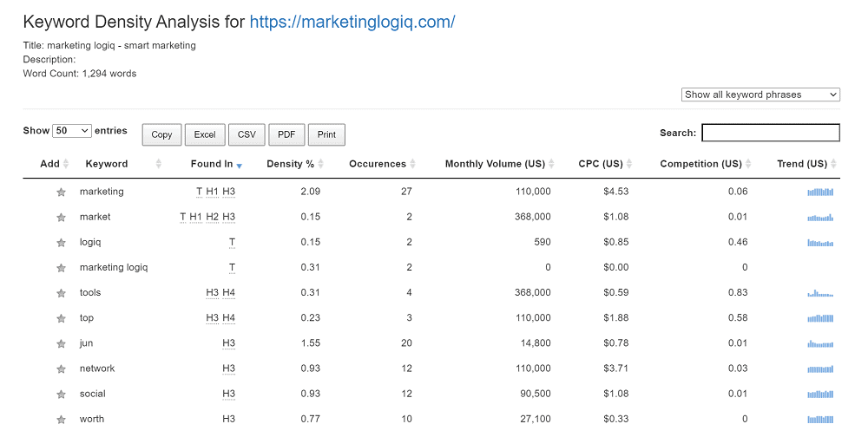Screen dimensions: 868x424
Task: Click the Copy export button
Action: click(x=161, y=134)
